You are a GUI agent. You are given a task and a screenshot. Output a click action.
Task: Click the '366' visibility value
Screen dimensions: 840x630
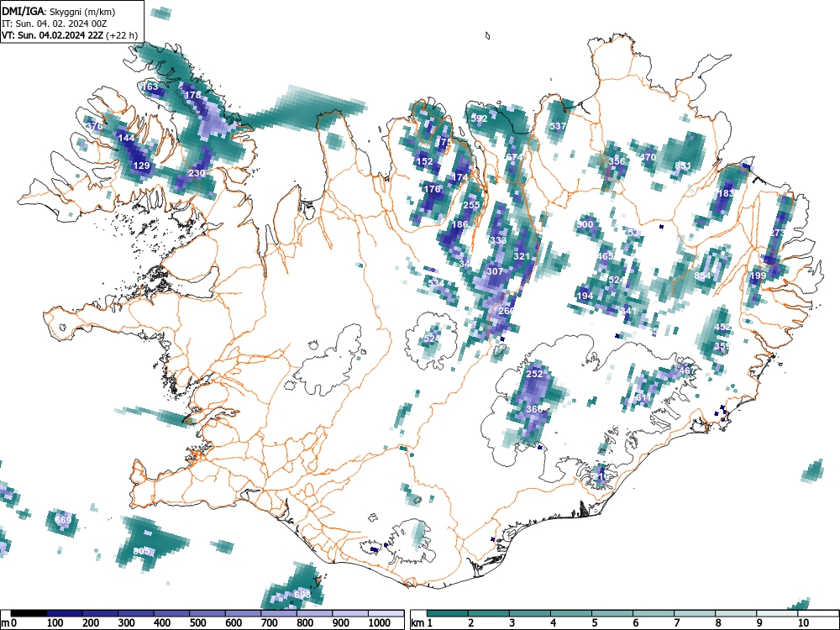coord(534,409)
